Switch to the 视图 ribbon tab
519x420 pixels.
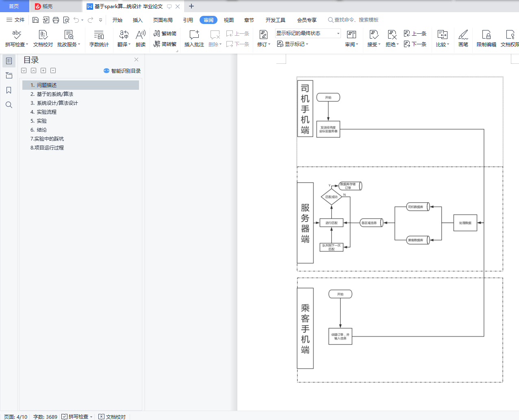click(x=229, y=20)
